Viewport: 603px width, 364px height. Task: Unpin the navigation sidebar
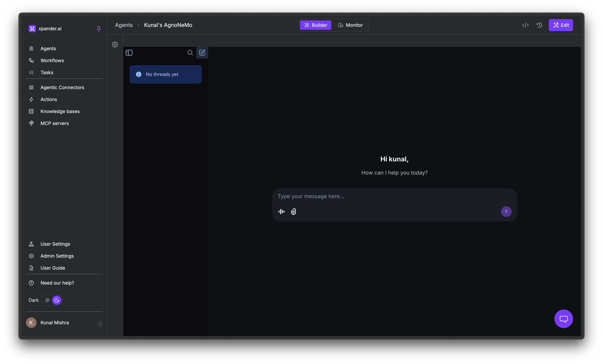point(99,29)
